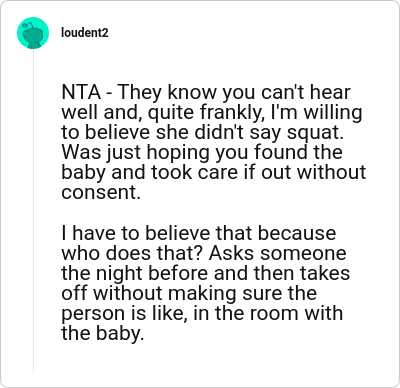Click the word "willing" in the second line
Screen dimensions: 400x388
(x=333, y=113)
